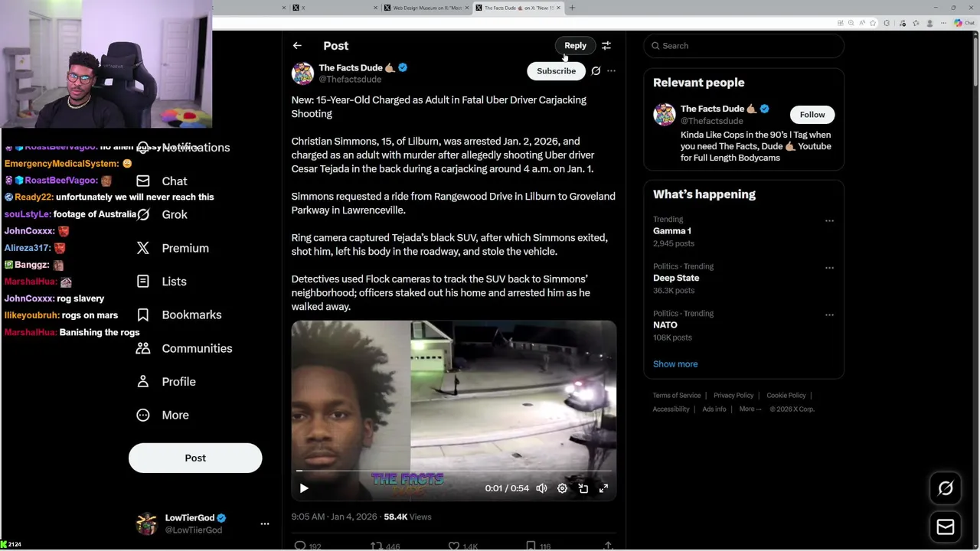Open options dots for Deep State trend
Screen dimensions: 980x551
(x=829, y=268)
